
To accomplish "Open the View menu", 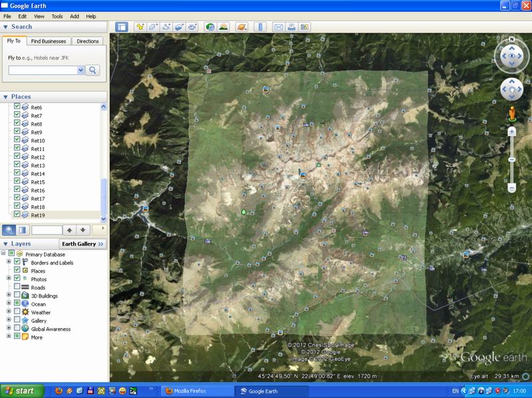I will tap(39, 16).
